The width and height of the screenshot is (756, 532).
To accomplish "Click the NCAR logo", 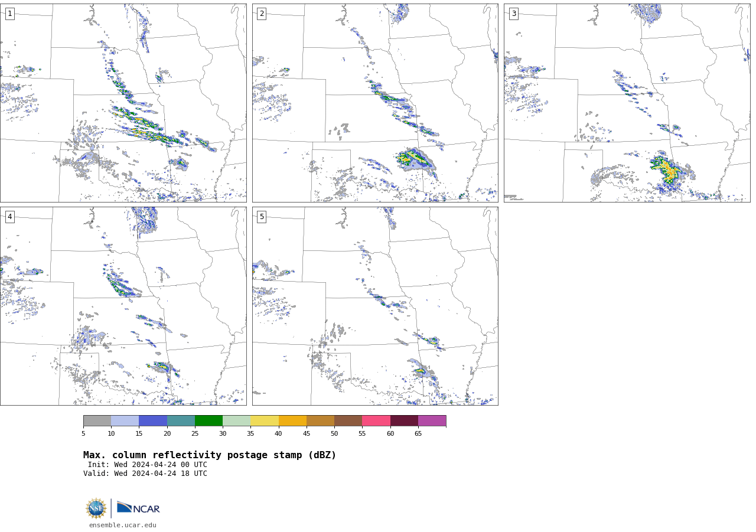I will (x=138, y=508).
